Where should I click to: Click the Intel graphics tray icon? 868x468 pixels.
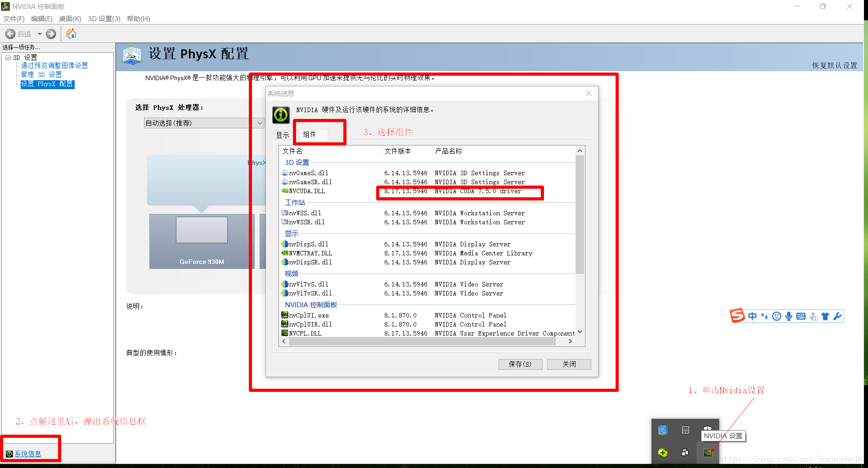(663, 430)
